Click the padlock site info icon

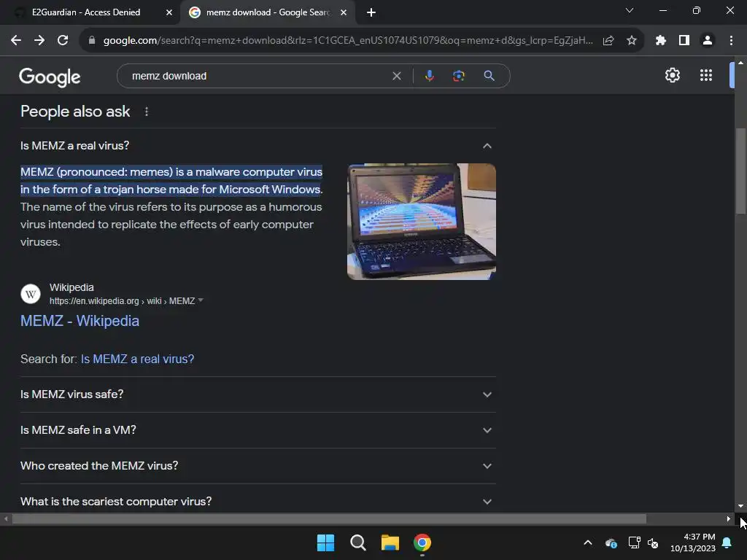point(92,41)
